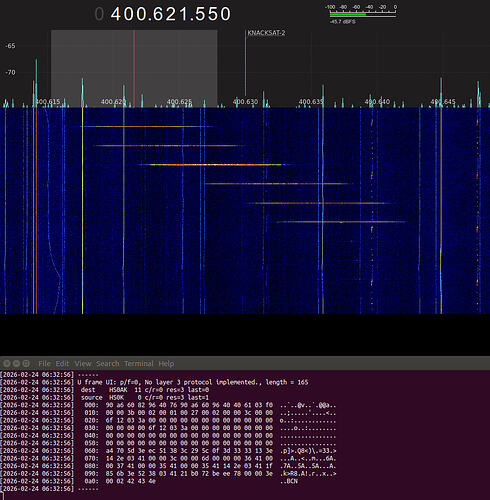The width and height of the screenshot is (490, 500).
Task: Click the 400.635 frequency axis label
Action: [311, 102]
